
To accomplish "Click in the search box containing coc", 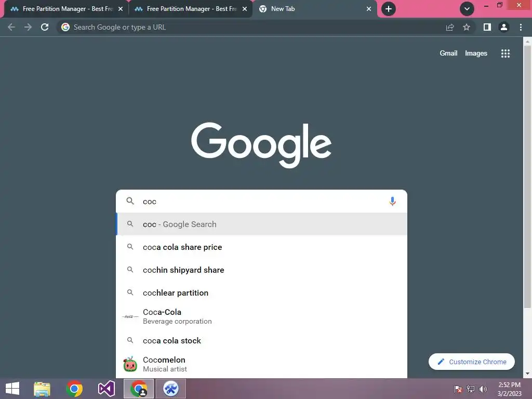I will [261, 201].
